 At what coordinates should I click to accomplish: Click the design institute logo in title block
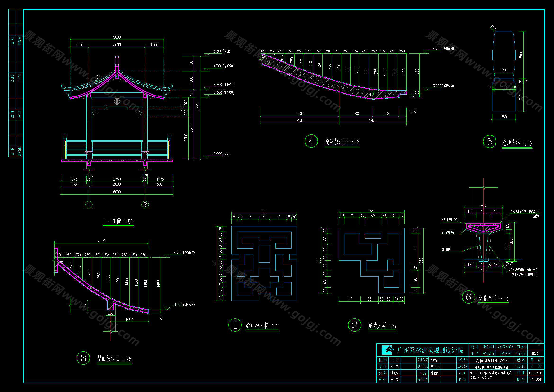387,350
